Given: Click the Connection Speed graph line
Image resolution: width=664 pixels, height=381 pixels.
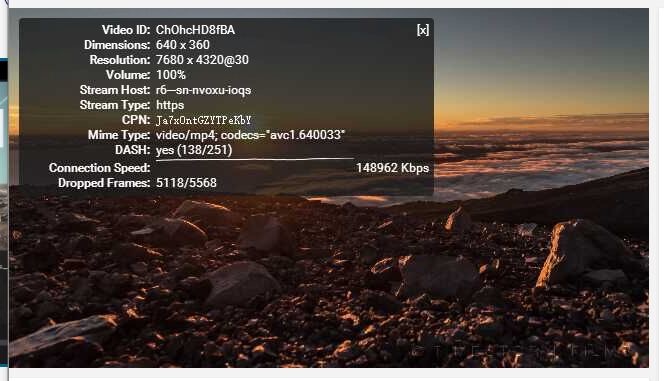Looking at the screenshot, I should point(255,160).
